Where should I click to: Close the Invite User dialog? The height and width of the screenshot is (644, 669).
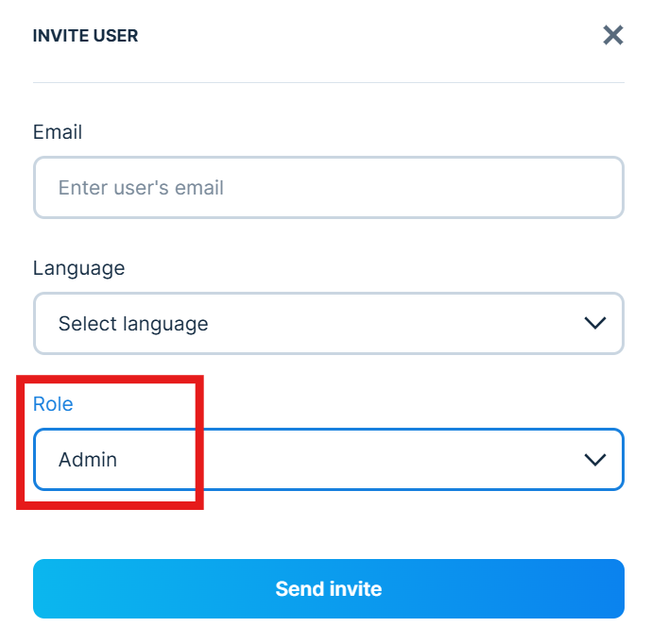pyautogui.click(x=613, y=36)
